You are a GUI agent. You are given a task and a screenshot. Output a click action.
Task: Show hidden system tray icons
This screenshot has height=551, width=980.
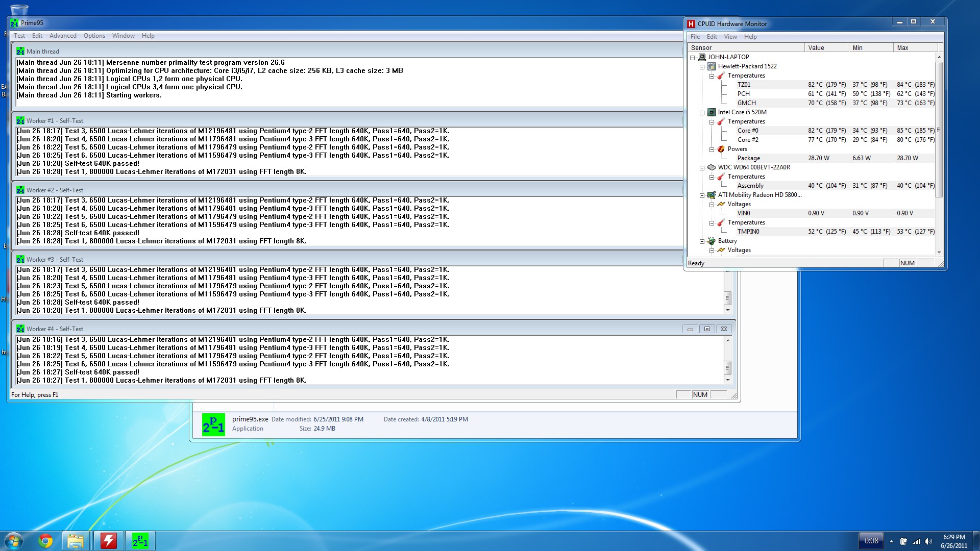(x=891, y=541)
